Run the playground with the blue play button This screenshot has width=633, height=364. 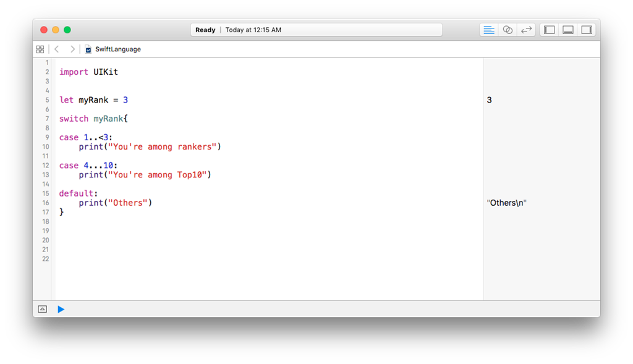pos(61,309)
